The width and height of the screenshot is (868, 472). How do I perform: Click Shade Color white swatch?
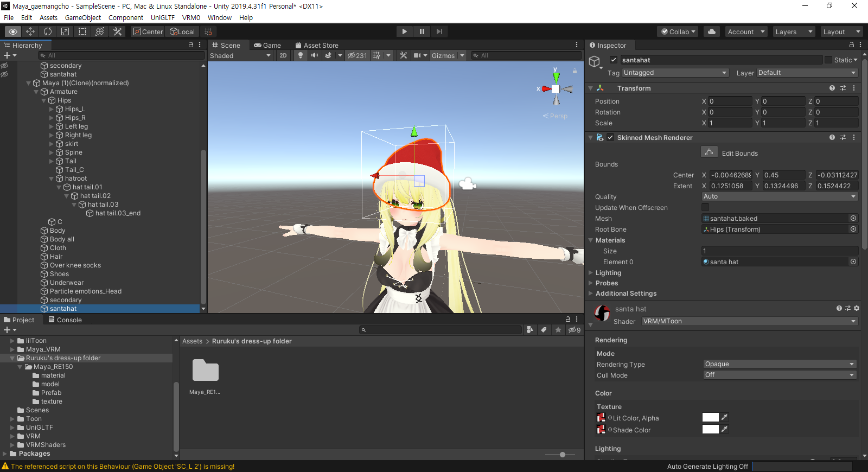(710, 429)
